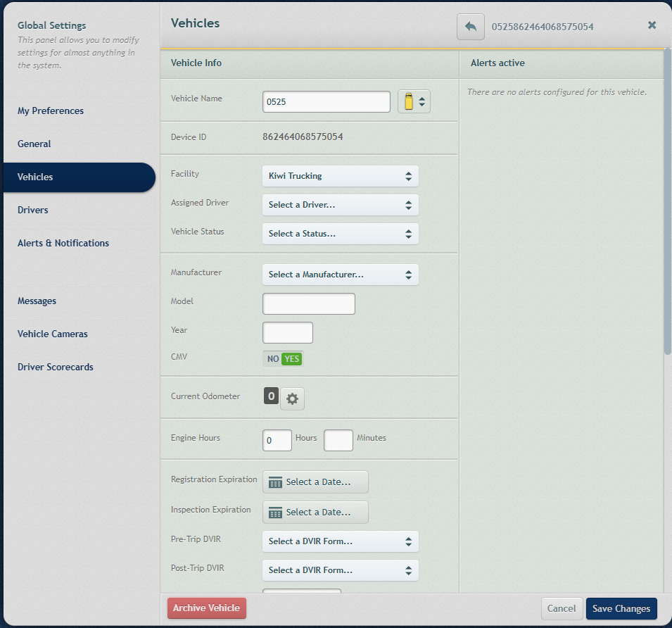Close the Global Settings panel
Viewport: 672px width, 628px height.
click(x=652, y=25)
